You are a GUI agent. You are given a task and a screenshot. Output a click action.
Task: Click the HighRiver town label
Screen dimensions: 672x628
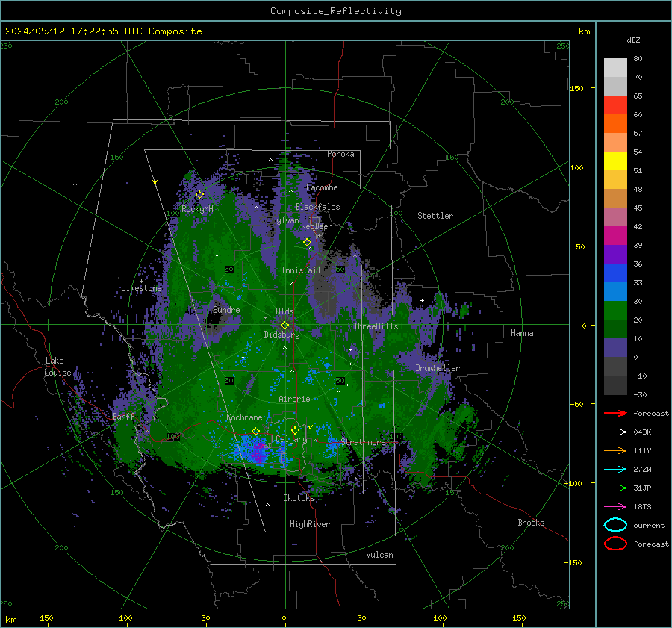click(310, 524)
